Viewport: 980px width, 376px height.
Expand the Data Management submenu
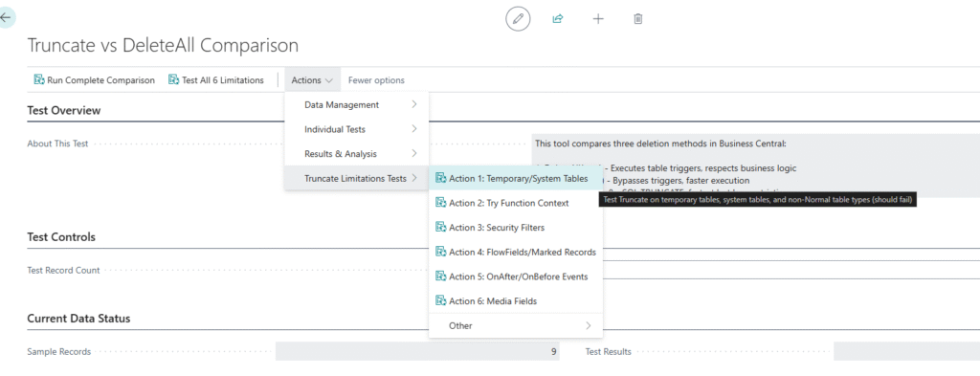(x=357, y=104)
